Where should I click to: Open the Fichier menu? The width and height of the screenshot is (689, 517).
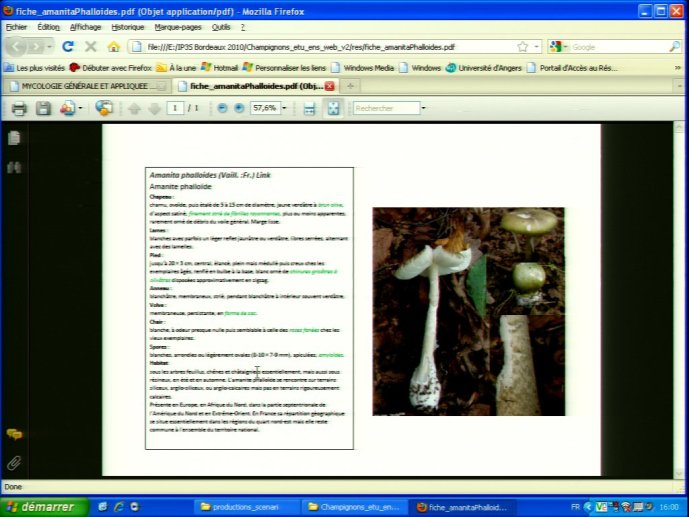pyautogui.click(x=17, y=27)
